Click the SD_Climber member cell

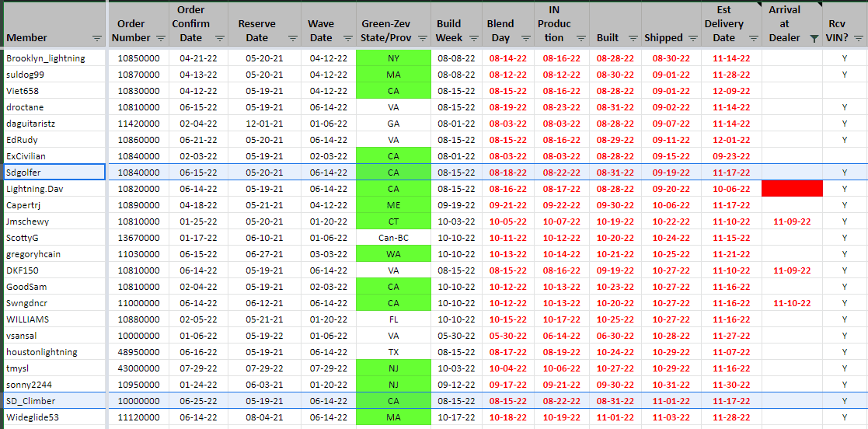click(53, 401)
